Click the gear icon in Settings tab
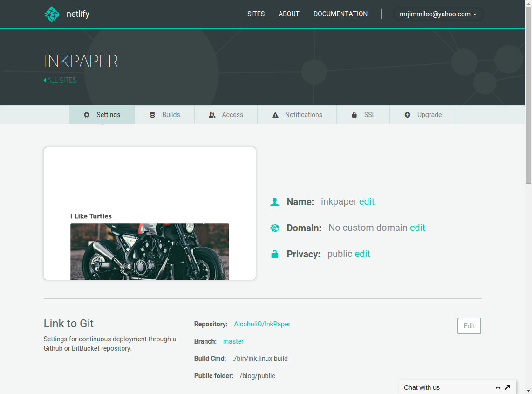Viewport: 532px width, 394px height. pyautogui.click(x=87, y=115)
